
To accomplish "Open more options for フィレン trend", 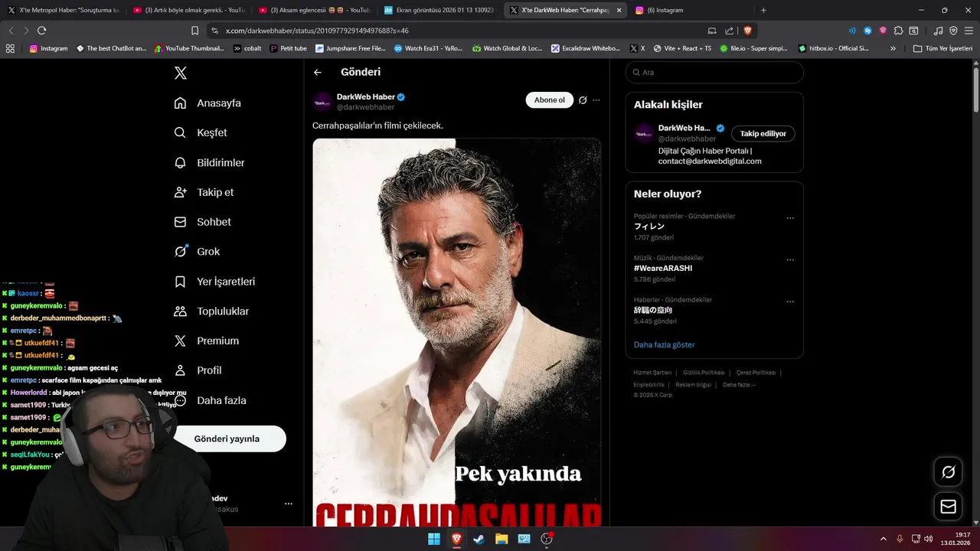I will 790,218.
